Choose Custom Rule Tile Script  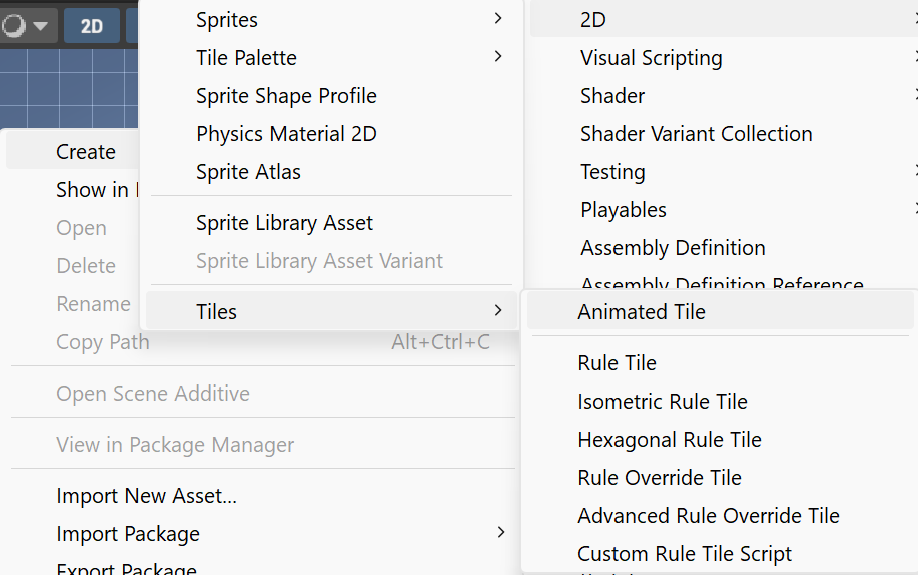(684, 554)
